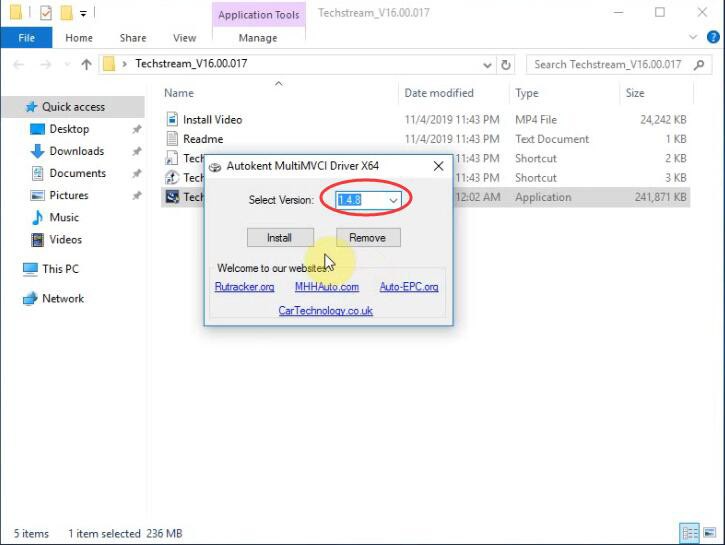Viewport: 725px width, 545px height.
Task: Click the selected Techstream application icon
Action: (x=172, y=197)
